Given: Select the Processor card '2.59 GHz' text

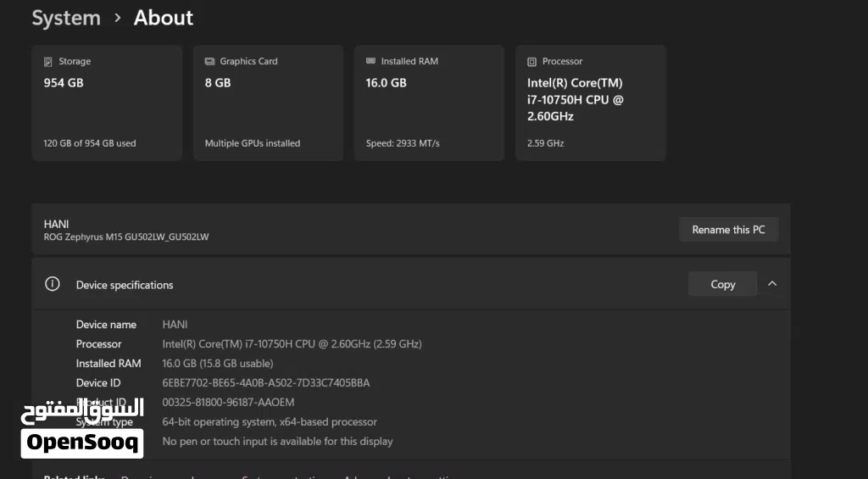Looking at the screenshot, I should point(545,143).
